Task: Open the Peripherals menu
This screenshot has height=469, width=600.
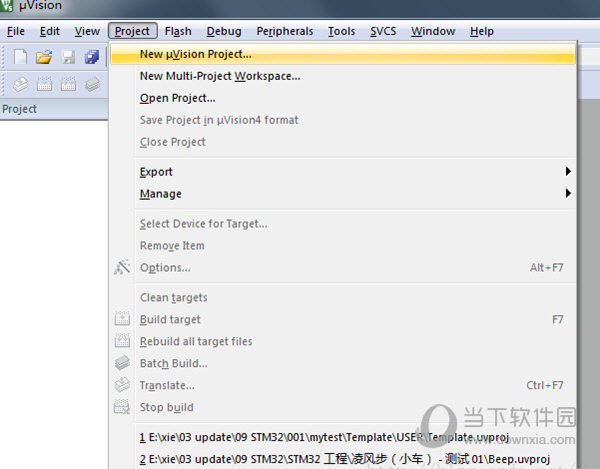Action: (x=285, y=31)
